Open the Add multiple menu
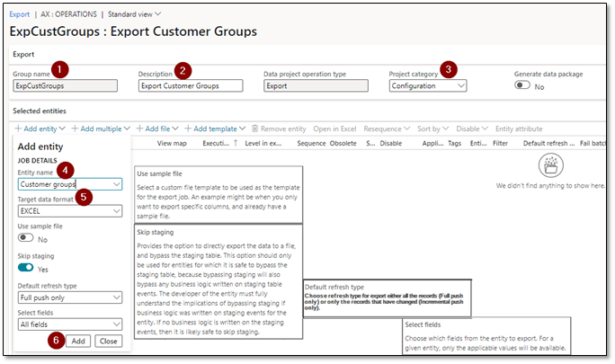This screenshot has width=615, height=364. [101, 129]
